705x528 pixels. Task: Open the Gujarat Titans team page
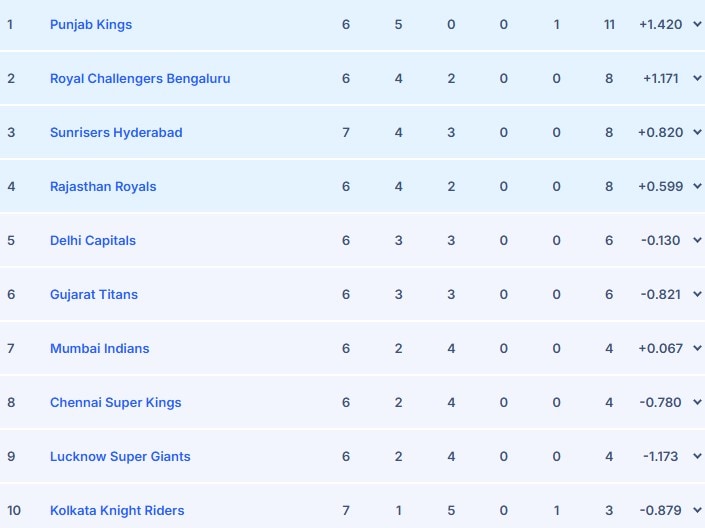94,294
